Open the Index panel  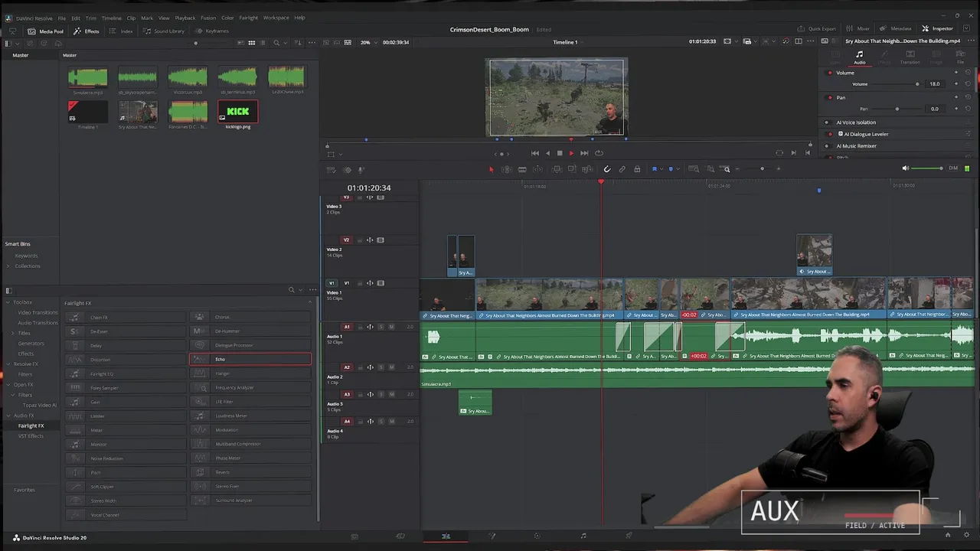coord(121,31)
